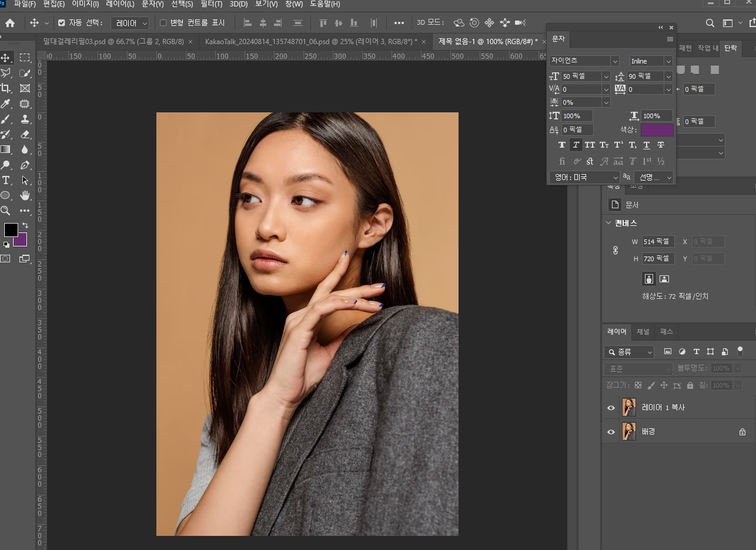Collapse the 캔버스 section
Viewport: 756px width, 550px height.
point(608,223)
